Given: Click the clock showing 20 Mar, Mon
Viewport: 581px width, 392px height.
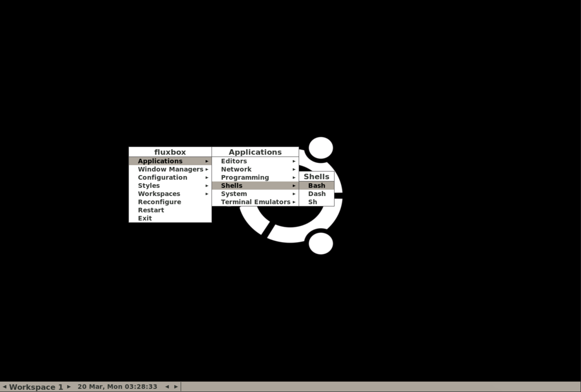Looking at the screenshot, I should pyautogui.click(x=117, y=387).
